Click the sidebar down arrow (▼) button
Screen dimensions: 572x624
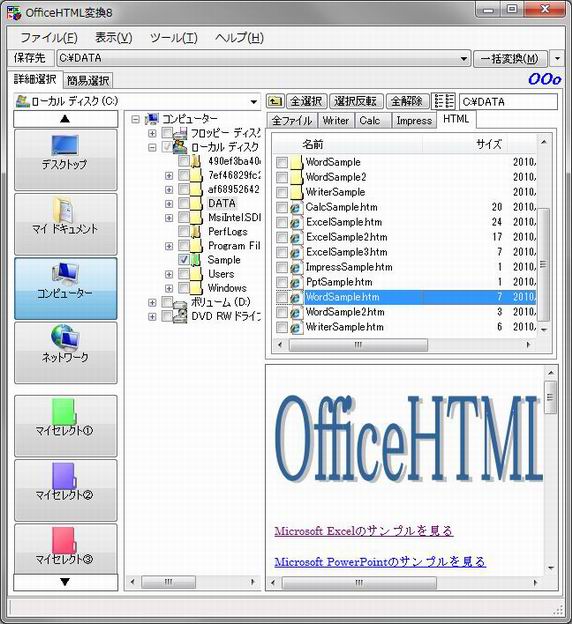pos(66,582)
